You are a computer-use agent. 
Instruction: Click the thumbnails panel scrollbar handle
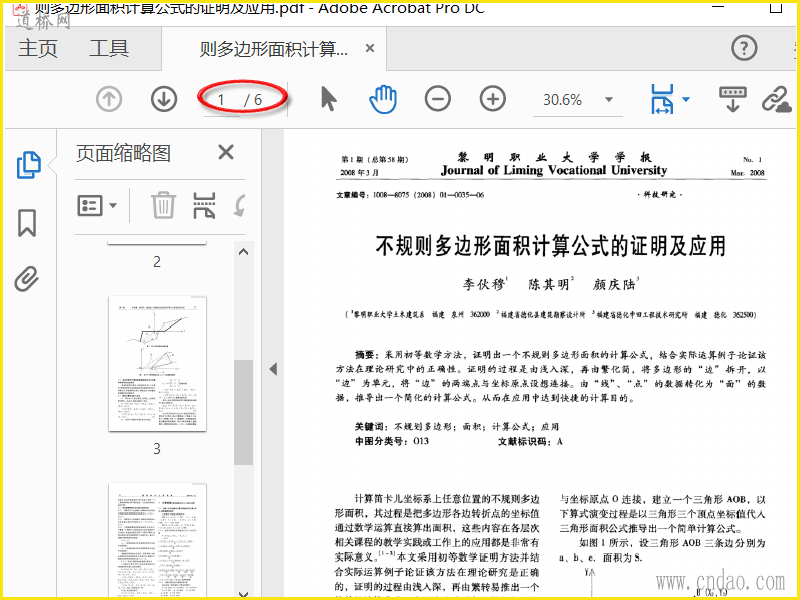coord(243,412)
